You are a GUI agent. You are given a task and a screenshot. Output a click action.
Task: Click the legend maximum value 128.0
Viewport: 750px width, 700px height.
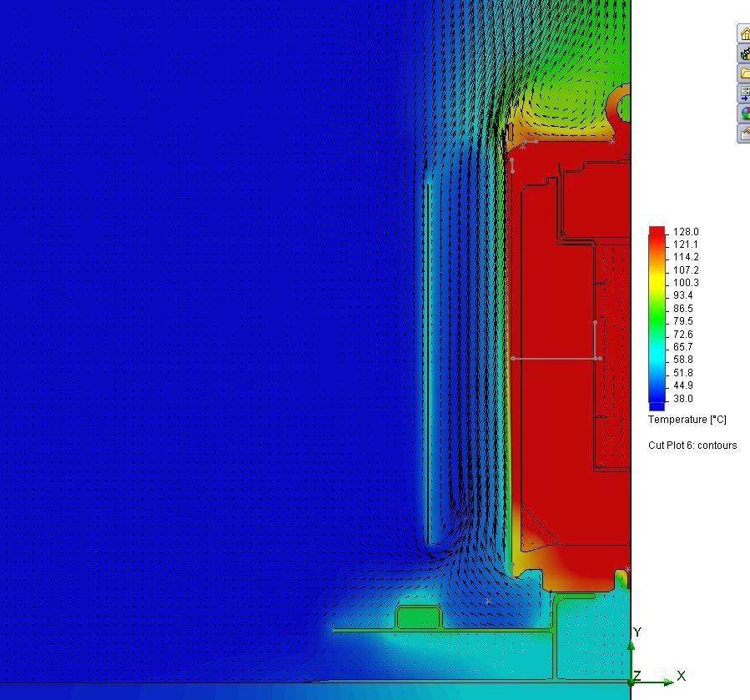click(686, 232)
